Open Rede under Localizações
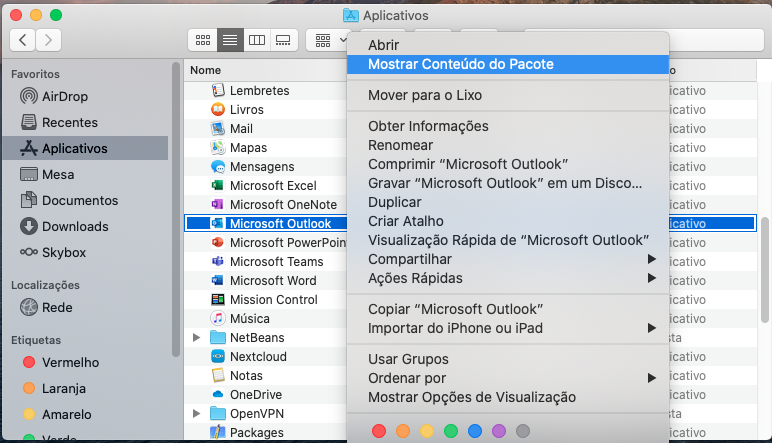The width and height of the screenshot is (772, 443). click(x=46, y=308)
